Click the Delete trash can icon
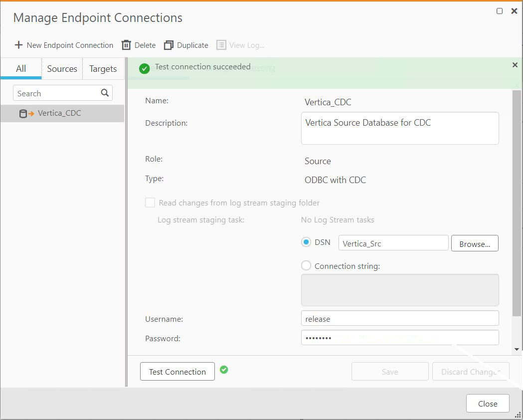523x420 pixels. (x=126, y=45)
